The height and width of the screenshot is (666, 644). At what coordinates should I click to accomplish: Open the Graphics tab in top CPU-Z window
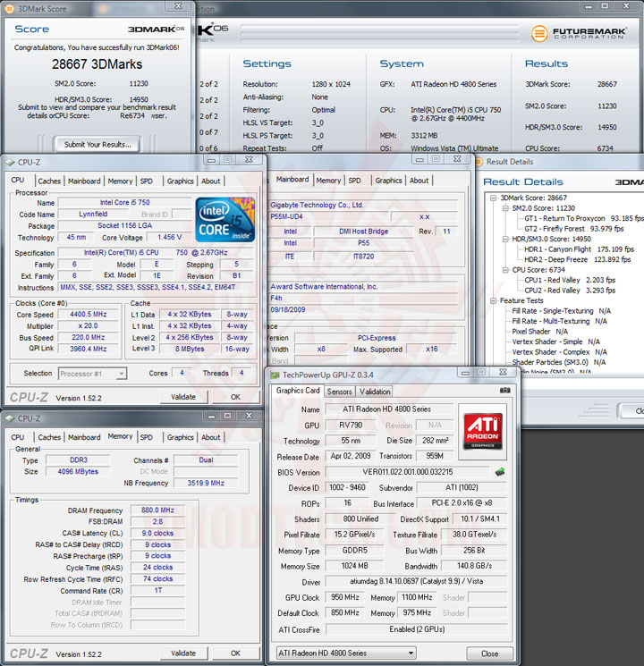tap(181, 181)
